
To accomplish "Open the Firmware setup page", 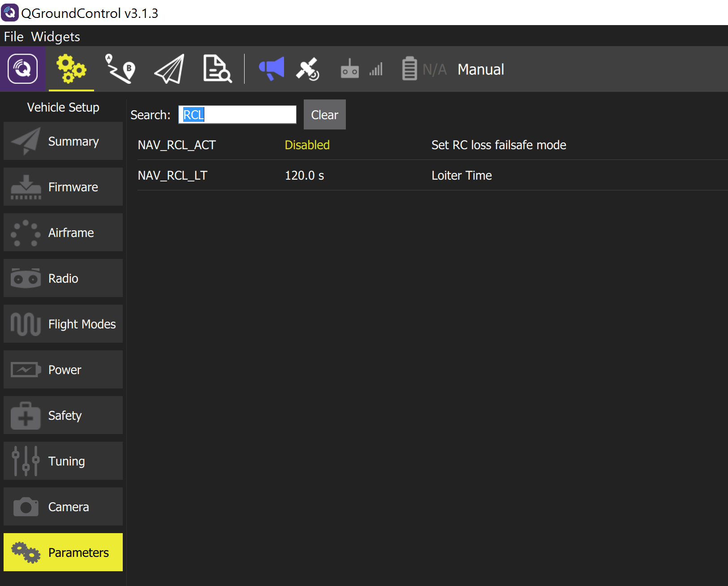I will [x=63, y=187].
